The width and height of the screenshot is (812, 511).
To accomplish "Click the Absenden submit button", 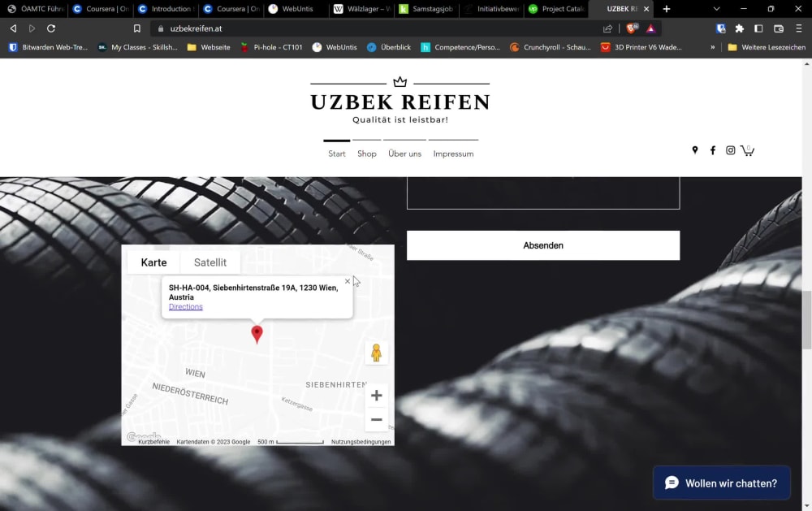I will 543,245.
